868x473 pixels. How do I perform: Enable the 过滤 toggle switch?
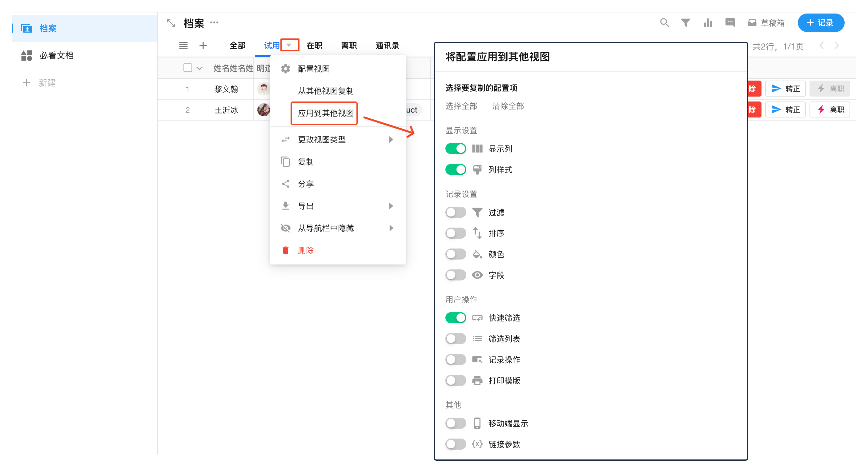[x=456, y=213]
